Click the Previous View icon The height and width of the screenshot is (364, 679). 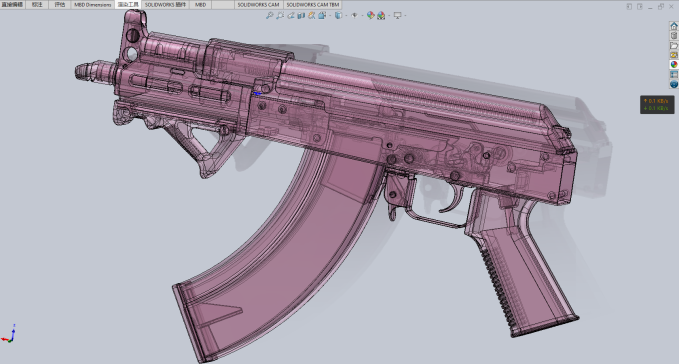click(291, 16)
